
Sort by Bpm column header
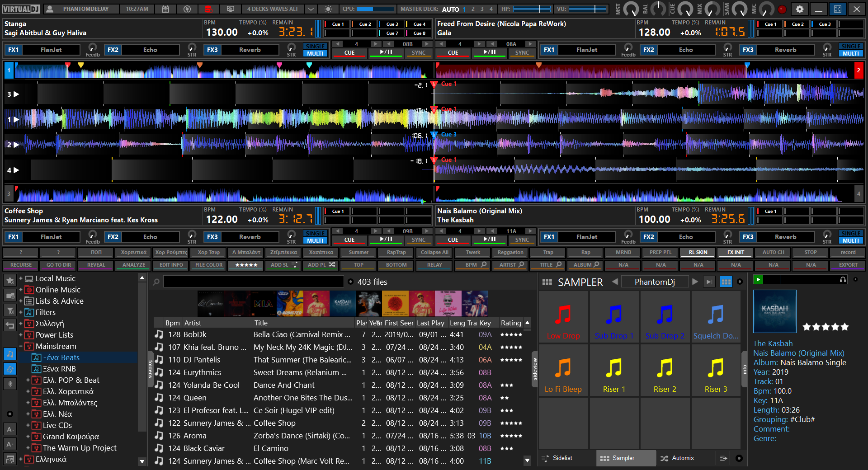tap(172, 323)
